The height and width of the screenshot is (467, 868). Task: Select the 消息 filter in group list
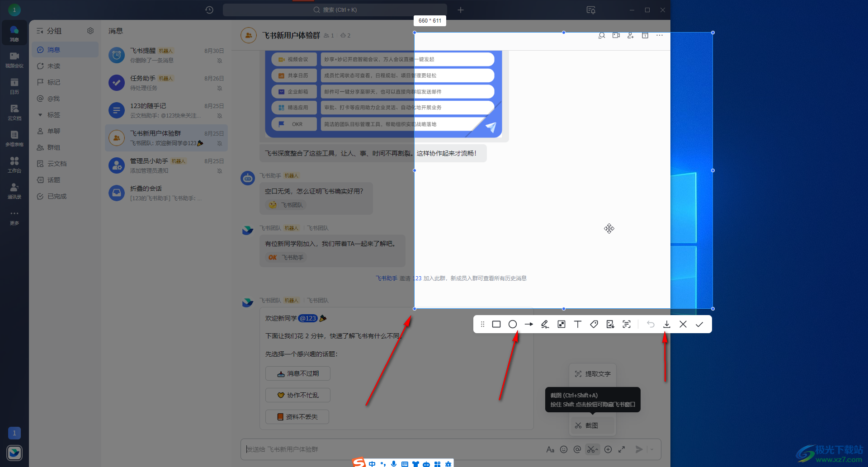(65, 50)
